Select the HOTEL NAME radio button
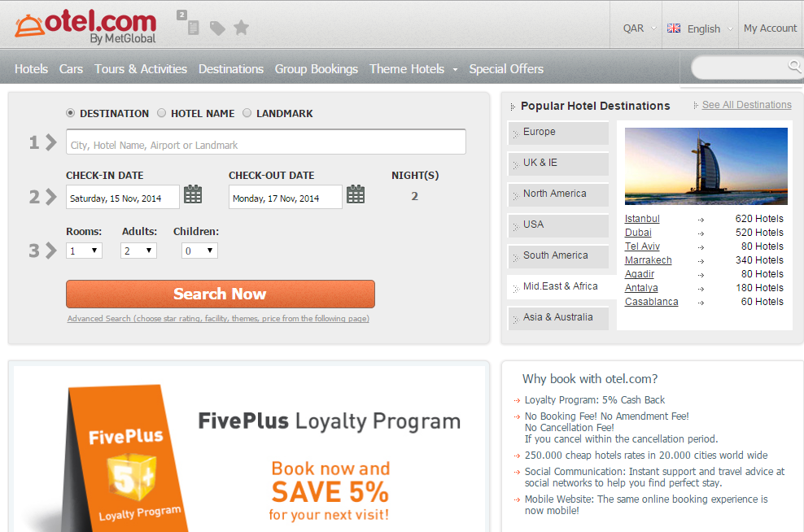Image resolution: width=804 pixels, height=532 pixels. coord(161,113)
